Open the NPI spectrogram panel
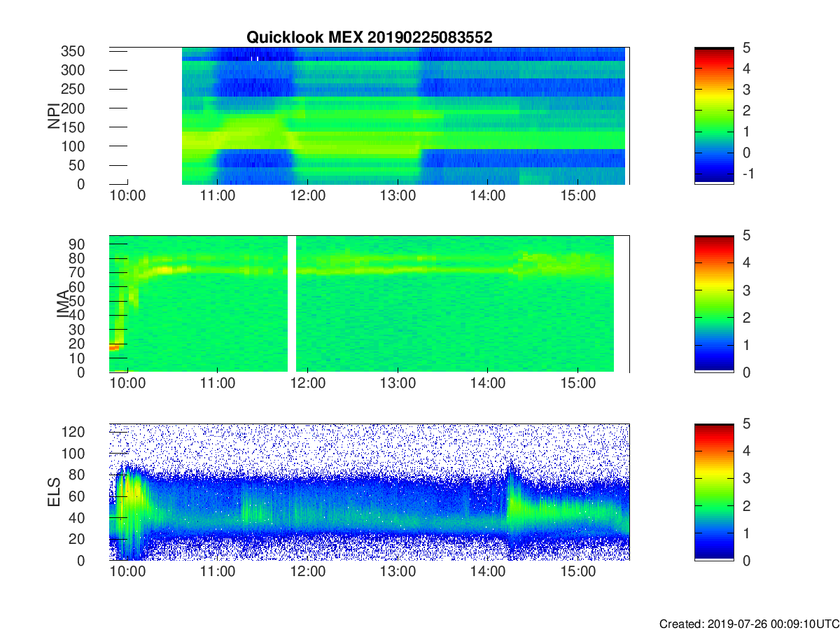Image resolution: width=840 pixels, height=630 pixels. click(x=370, y=115)
